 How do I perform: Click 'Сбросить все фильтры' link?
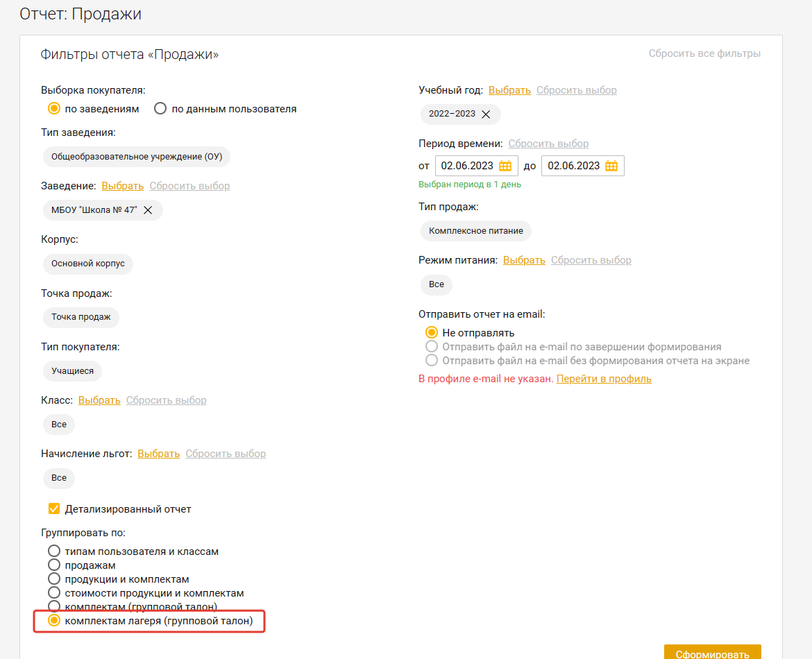[704, 53]
